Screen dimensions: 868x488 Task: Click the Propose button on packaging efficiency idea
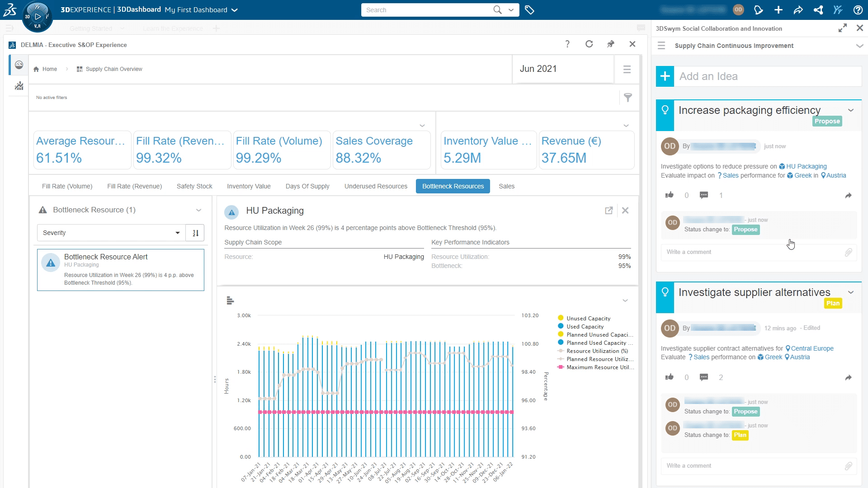827,121
